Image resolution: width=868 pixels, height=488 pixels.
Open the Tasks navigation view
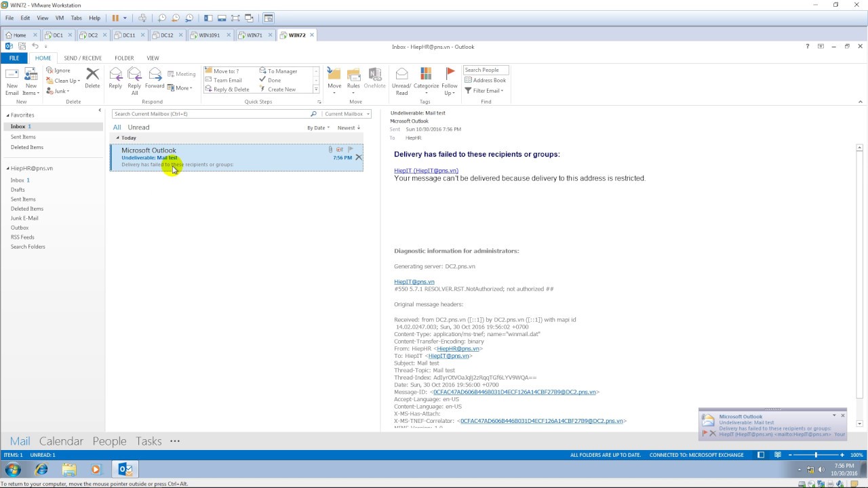[149, 441]
